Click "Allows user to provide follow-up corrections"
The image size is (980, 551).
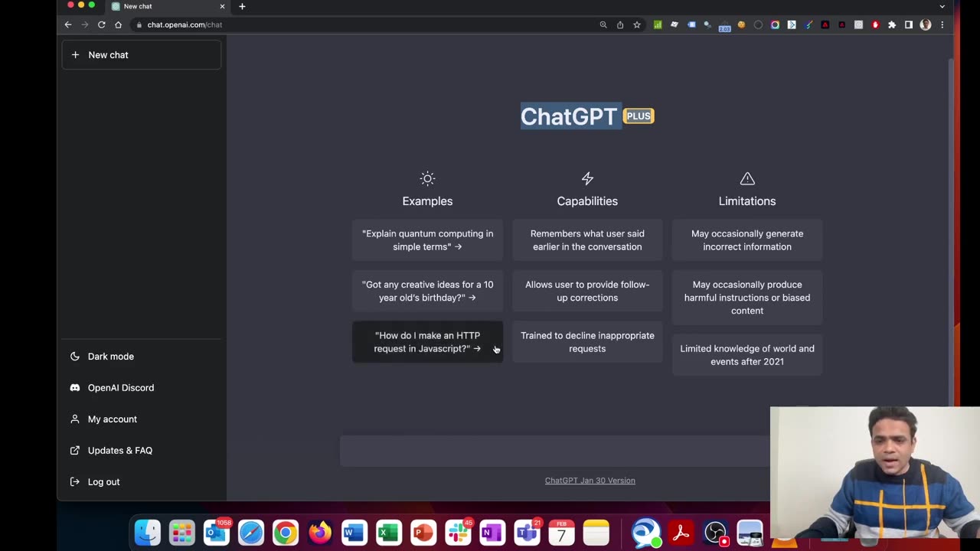[587, 292]
